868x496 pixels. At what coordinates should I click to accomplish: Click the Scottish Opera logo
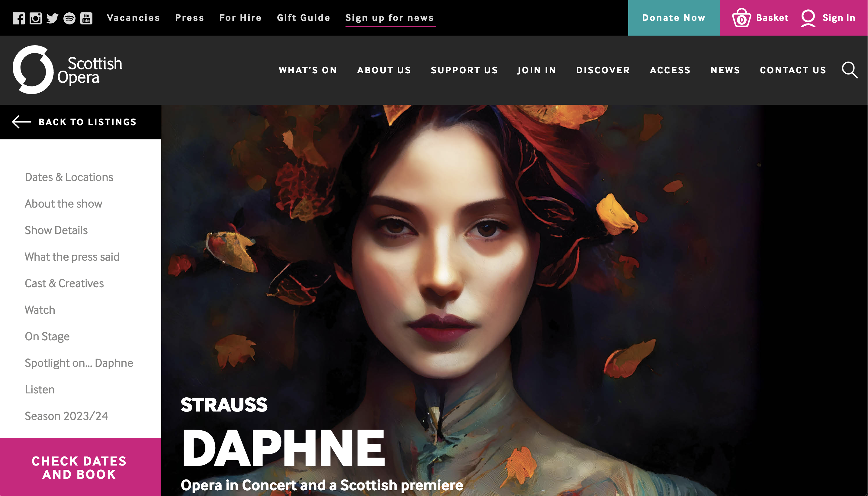[68, 70]
